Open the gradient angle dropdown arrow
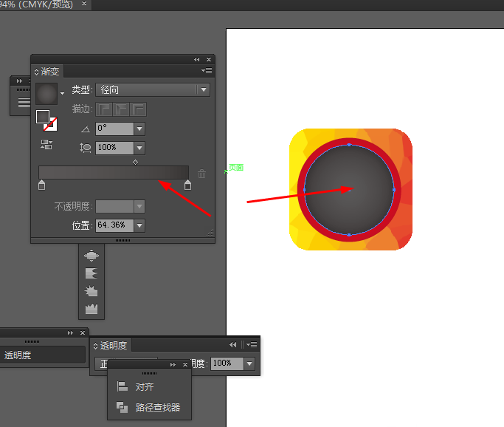504x427 pixels. click(x=139, y=129)
